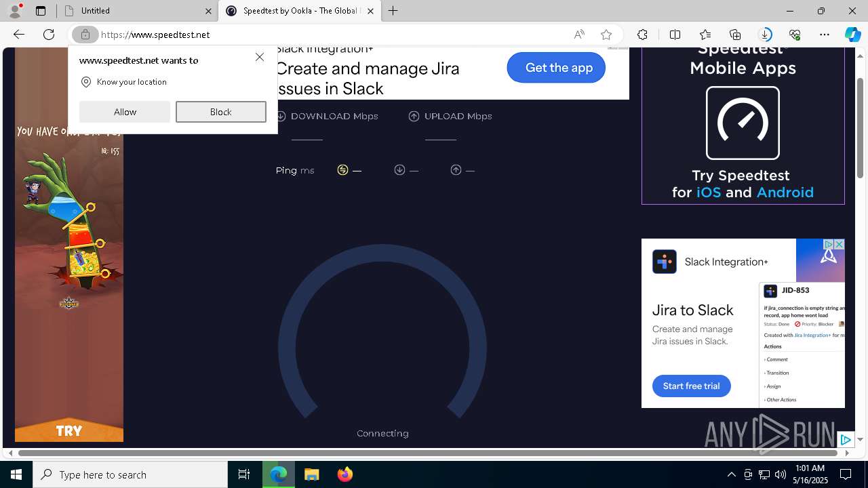Refresh the Speedtest page
The height and width of the screenshot is (488, 868).
[x=49, y=35]
